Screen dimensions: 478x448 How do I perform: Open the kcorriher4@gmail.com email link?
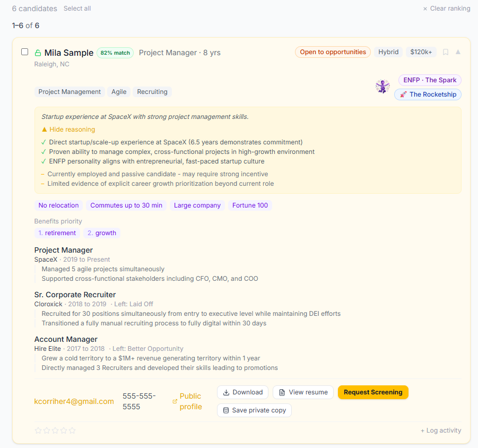(x=74, y=401)
